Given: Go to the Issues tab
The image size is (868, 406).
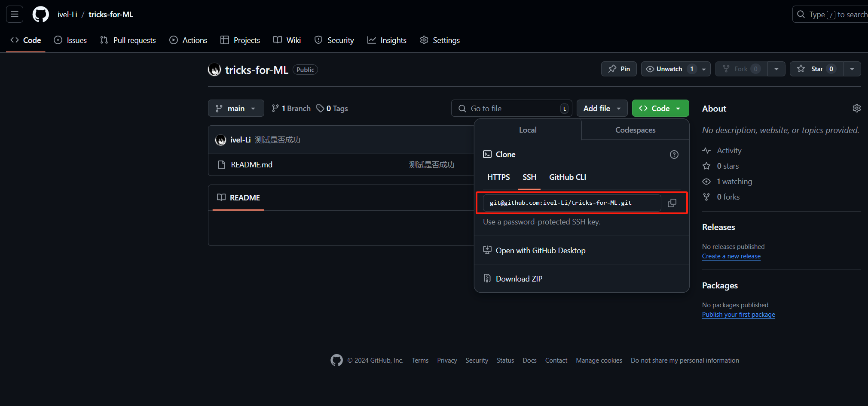Looking at the screenshot, I should coord(70,40).
